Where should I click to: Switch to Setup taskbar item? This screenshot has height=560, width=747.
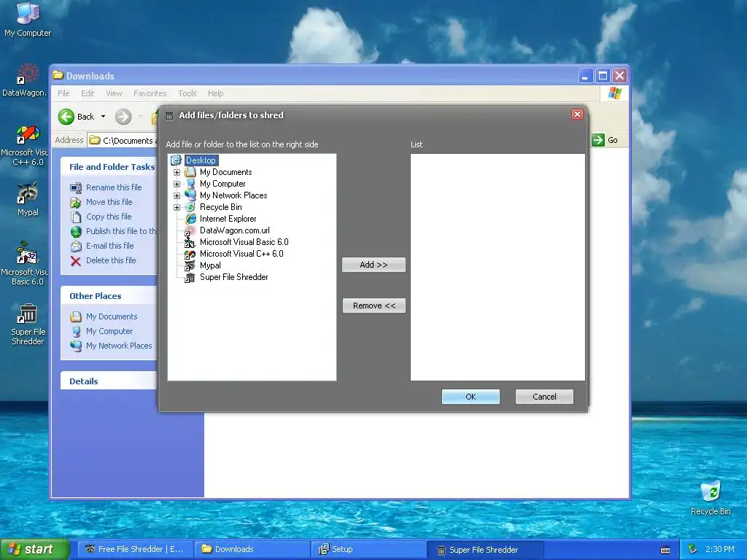tap(368, 550)
